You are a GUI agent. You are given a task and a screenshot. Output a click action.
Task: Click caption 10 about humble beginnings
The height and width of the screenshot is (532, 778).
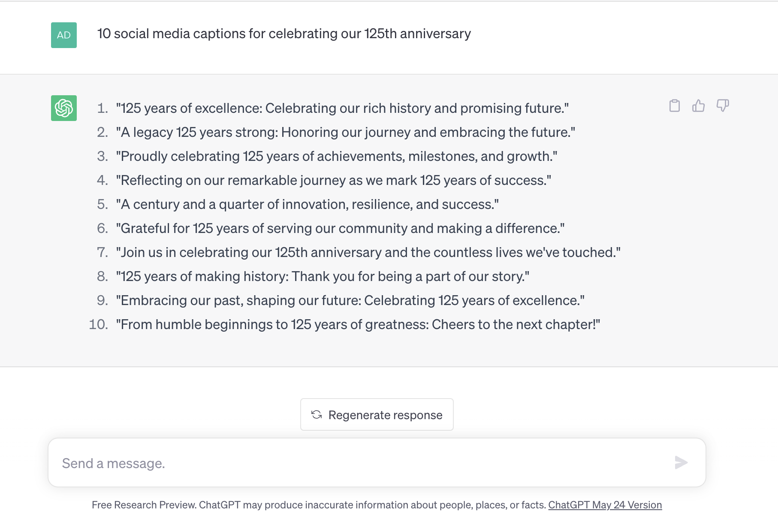pyautogui.click(x=358, y=324)
